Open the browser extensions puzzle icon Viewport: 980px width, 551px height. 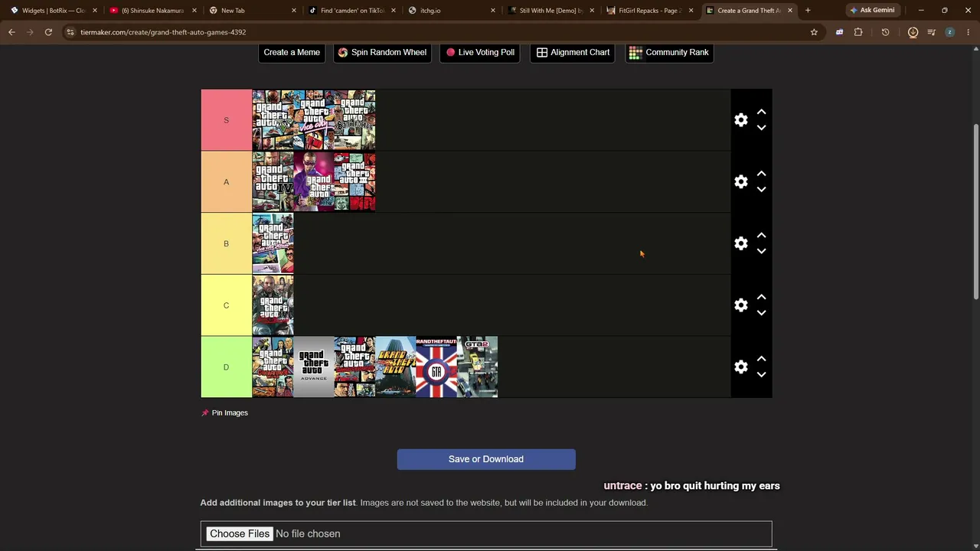(858, 32)
